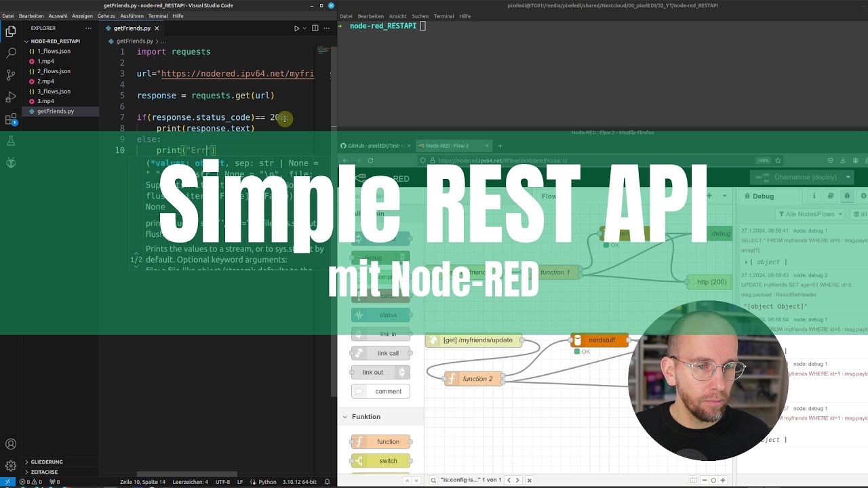Go to previous Node-RED search result

tap(509, 480)
